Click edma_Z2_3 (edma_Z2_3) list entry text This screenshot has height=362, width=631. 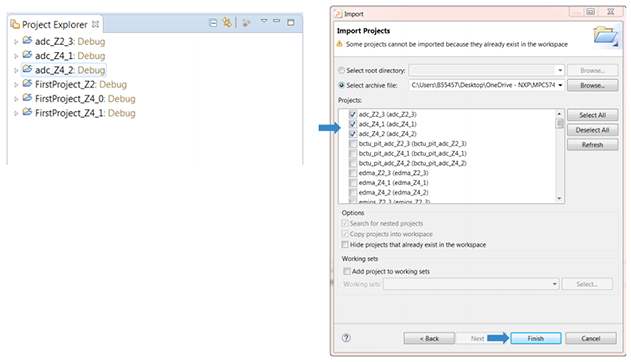[393, 173]
